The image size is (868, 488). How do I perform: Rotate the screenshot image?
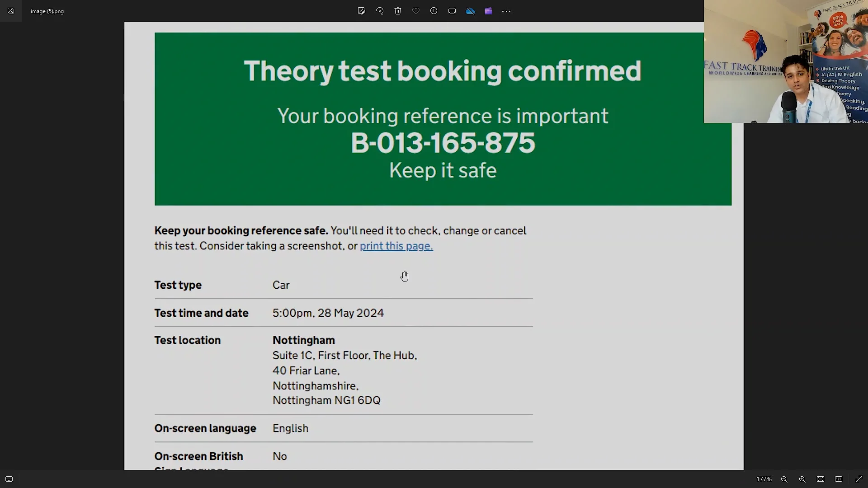pos(380,11)
